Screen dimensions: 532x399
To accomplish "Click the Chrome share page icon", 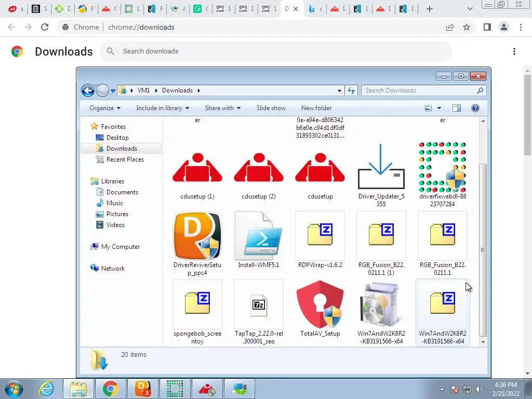I will pyautogui.click(x=450, y=27).
